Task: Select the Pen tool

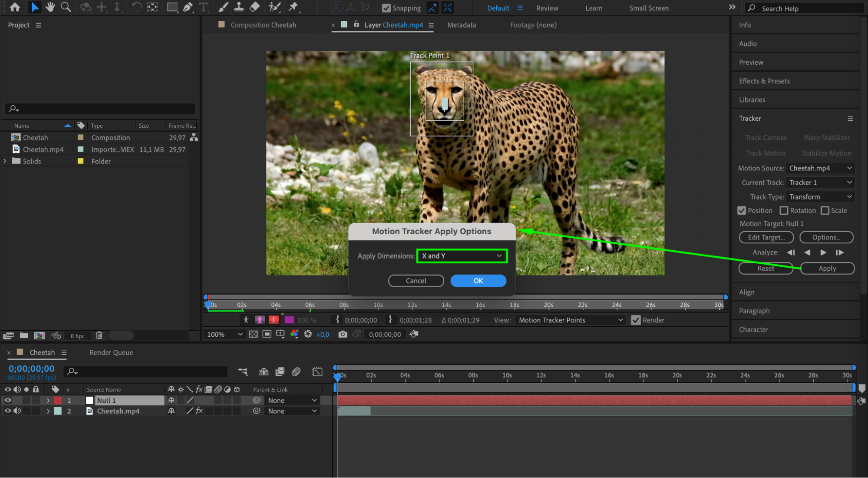Action: (x=188, y=7)
